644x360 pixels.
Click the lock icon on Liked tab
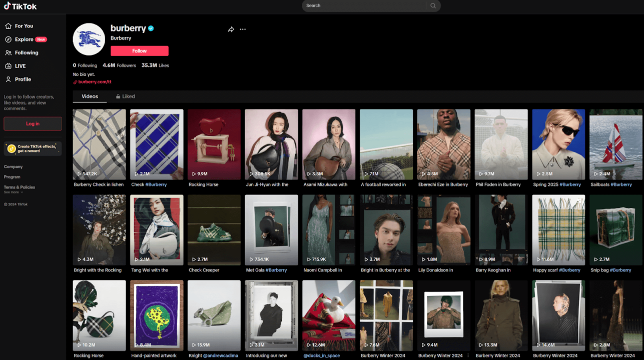118,96
